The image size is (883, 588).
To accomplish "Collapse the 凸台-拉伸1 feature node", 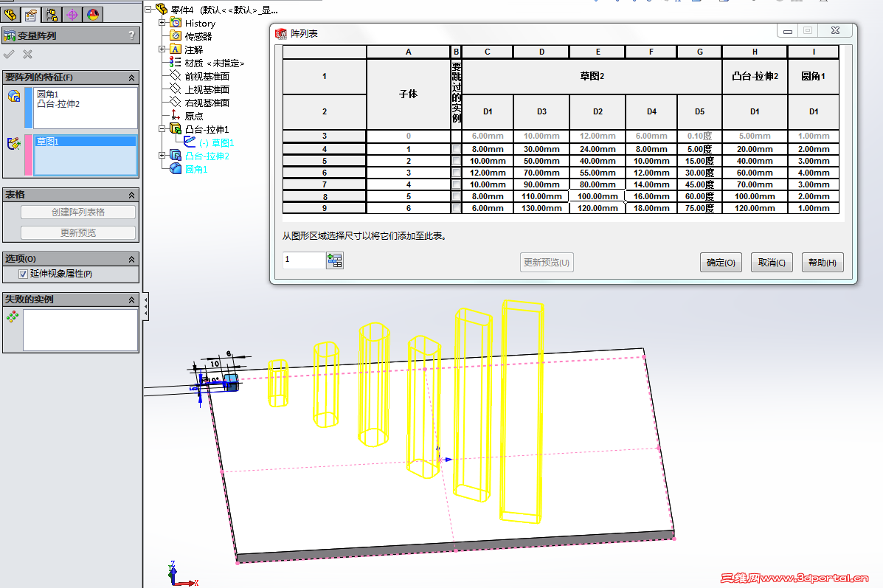I will click(162, 129).
